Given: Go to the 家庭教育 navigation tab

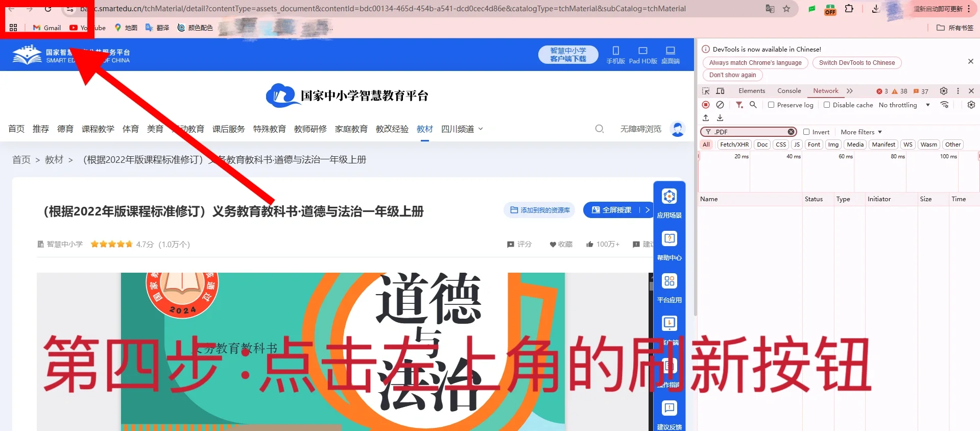Looking at the screenshot, I should pos(351,129).
